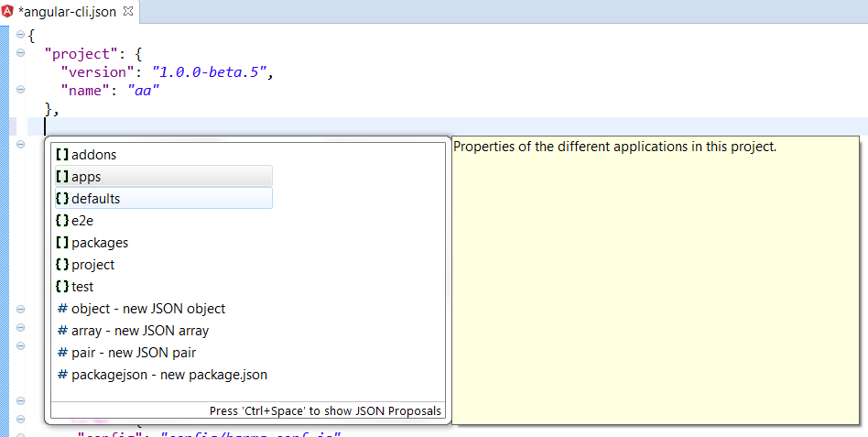Collapse the root JSON object fold marker
The image size is (868, 437).
tap(20, 35)
